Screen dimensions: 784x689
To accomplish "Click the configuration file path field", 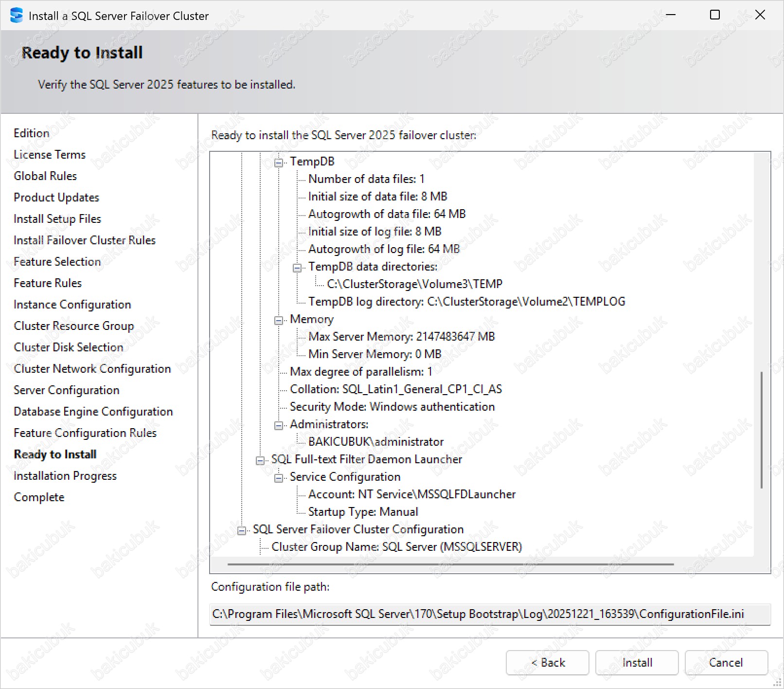I will click(x=490, y=614).
